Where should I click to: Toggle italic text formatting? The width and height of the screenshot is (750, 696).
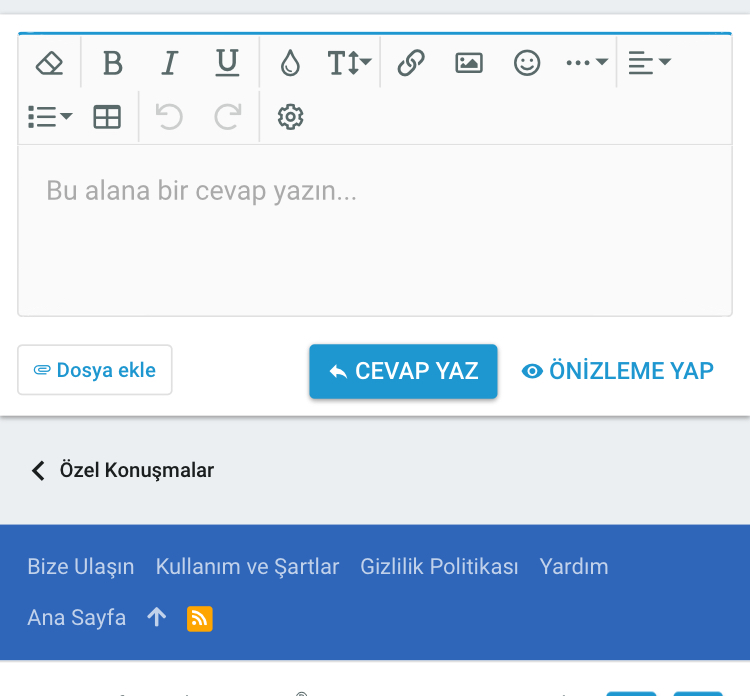[169, 63]
